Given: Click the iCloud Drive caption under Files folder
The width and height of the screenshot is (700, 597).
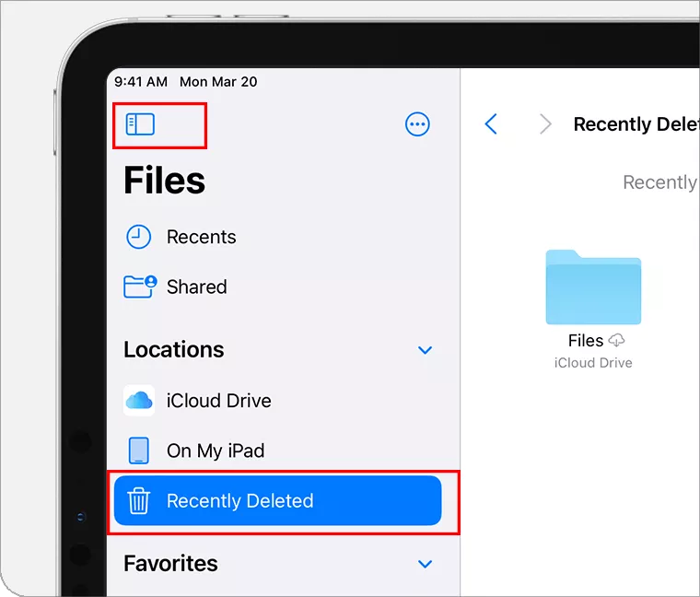Looking at the screenshot, I should (593, 363).
